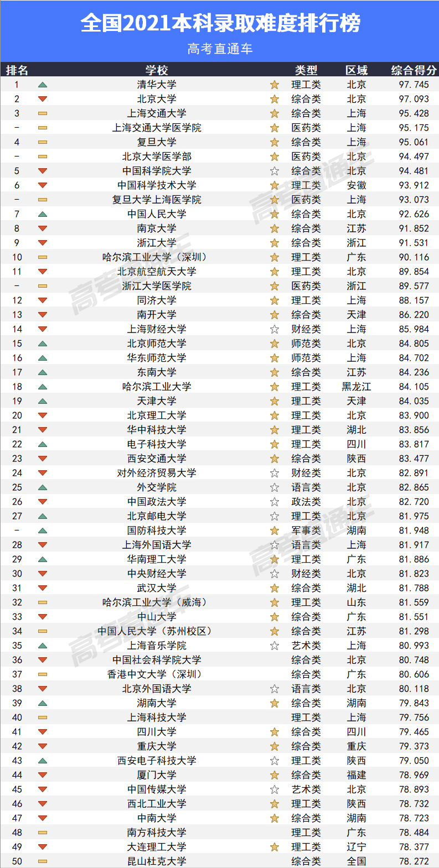
Task: Select the hollow star in the 中国传媒大学 row
Action: (x=274, y=789)
